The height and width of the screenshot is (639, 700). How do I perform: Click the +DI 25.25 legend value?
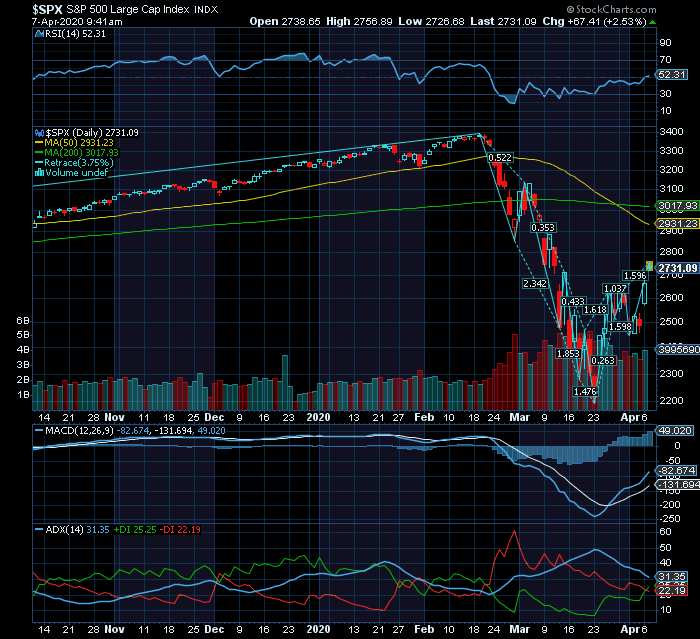[x=135, y=530]
